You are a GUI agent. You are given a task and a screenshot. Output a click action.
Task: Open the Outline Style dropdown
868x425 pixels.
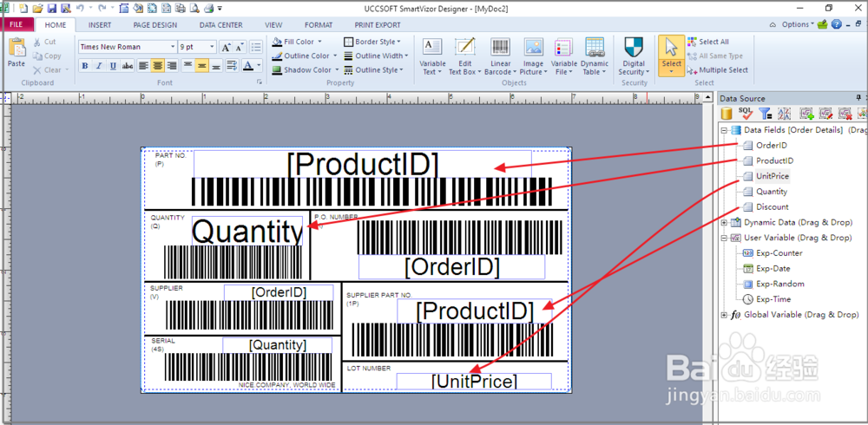[x=373, y=69]
